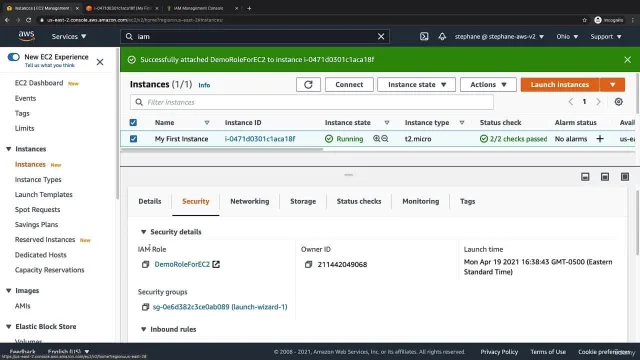
Task: Open the stephane account dropdown
Action: coord(499,36)
